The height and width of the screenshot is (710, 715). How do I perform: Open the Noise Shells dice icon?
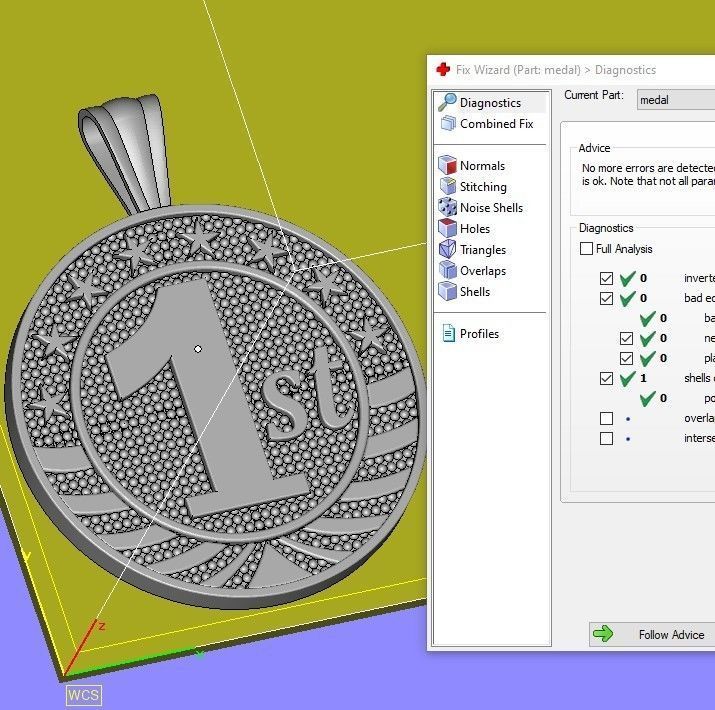tap(447, 207)
